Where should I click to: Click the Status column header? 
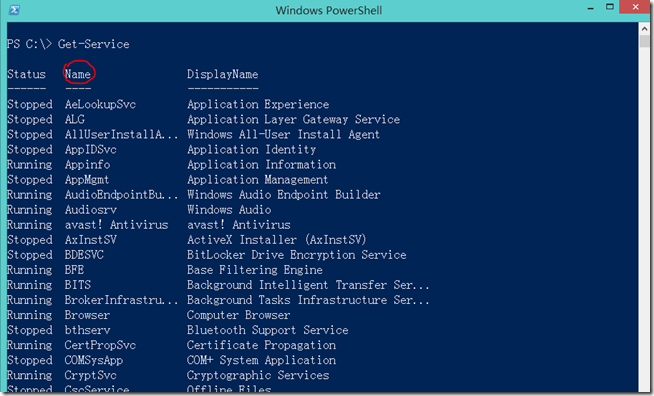[26, 74]
